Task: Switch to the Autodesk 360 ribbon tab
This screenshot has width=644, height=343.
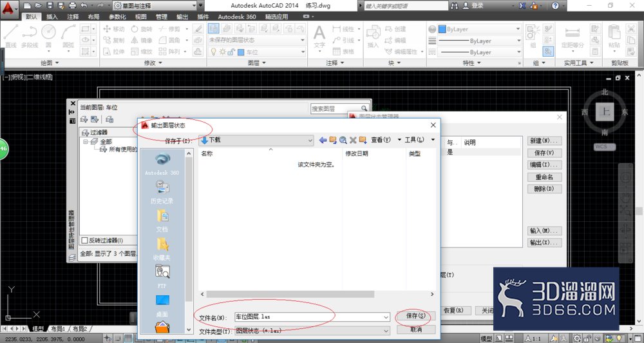Action: point(236,17)
